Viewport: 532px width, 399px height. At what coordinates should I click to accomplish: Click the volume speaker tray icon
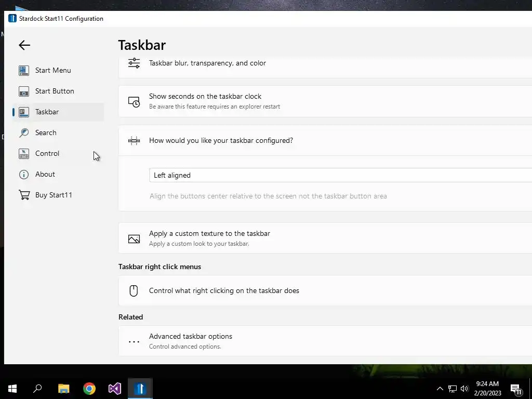pyautogui.click(x=464, y=389)
